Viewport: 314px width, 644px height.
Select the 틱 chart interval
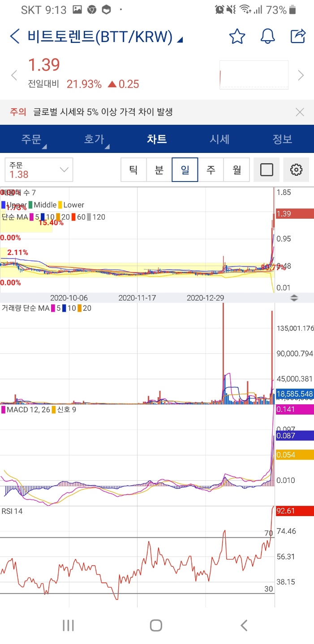click(133, 169)
